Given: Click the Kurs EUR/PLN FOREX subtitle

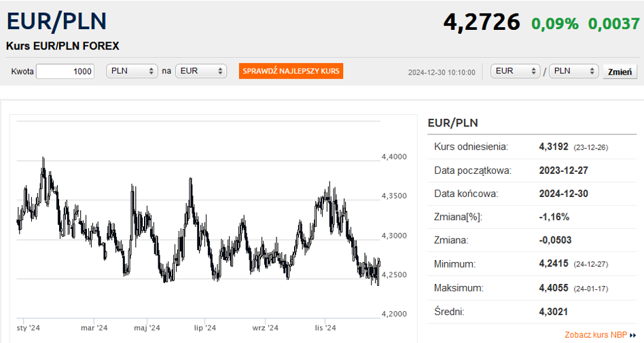Looking at the screenshot, I should point(62,46).
